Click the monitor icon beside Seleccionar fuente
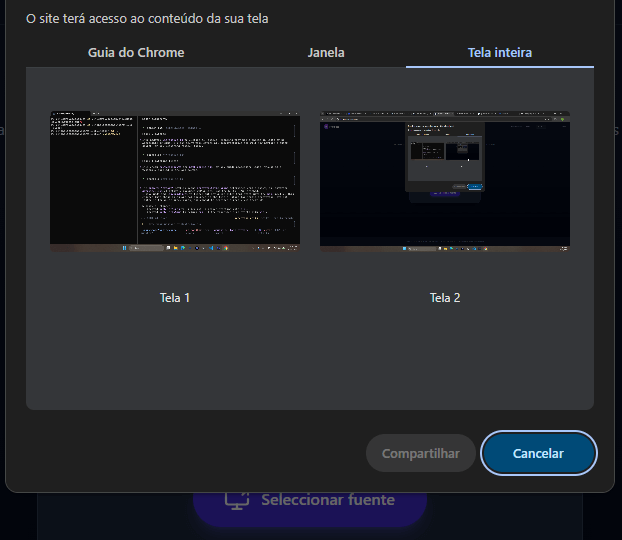622x540 pixels. [237, 500]
